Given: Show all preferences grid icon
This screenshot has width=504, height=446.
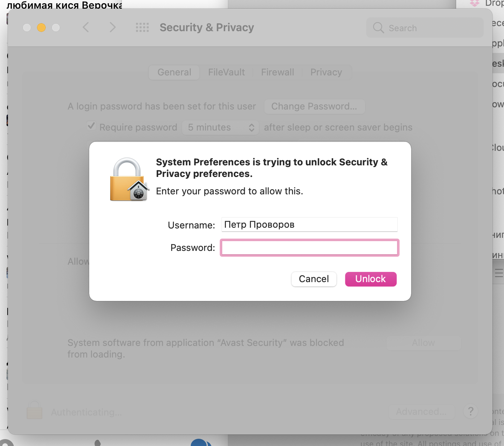Looking at the screenshot, I should 142,27.
